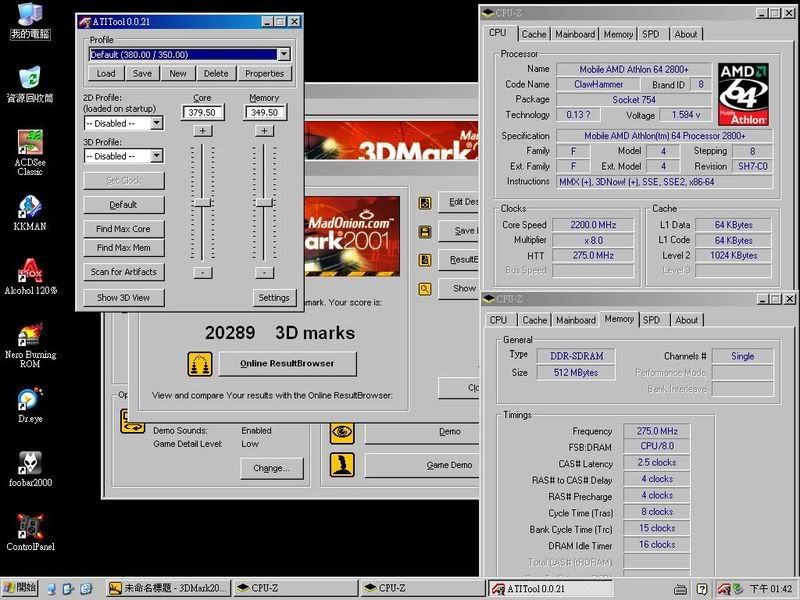Image resolution: width=800 pixels, height=600 pixels.
Task: Select the Alcohol 120% desktop shortcut
Action: point(30,277)
